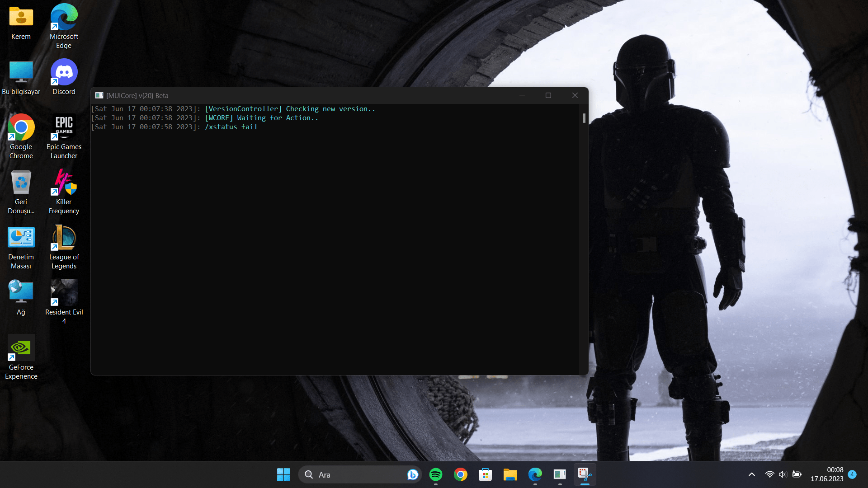
Task: Open Spotify from the taskbar
Action: 436,474
